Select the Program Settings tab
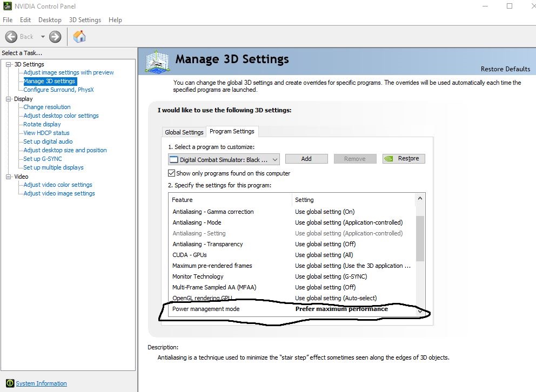The width and height of the screenshot is (536, 392). coord(232,131)
